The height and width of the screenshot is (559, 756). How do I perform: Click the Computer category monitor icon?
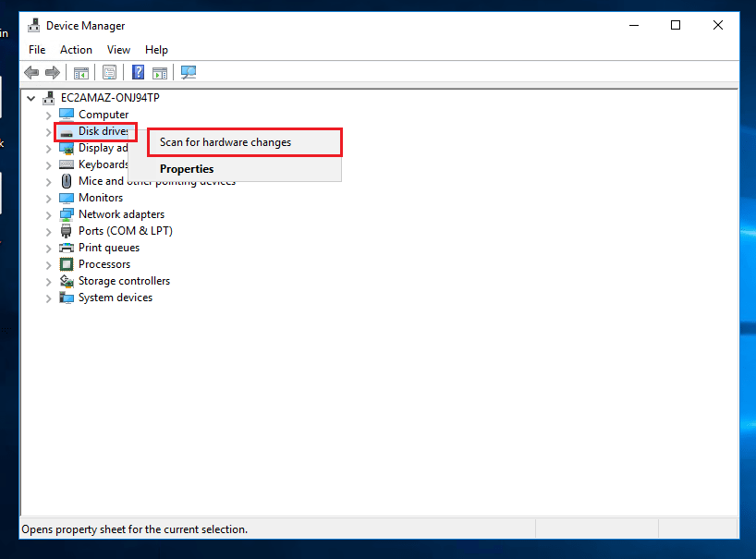[67, 115]
